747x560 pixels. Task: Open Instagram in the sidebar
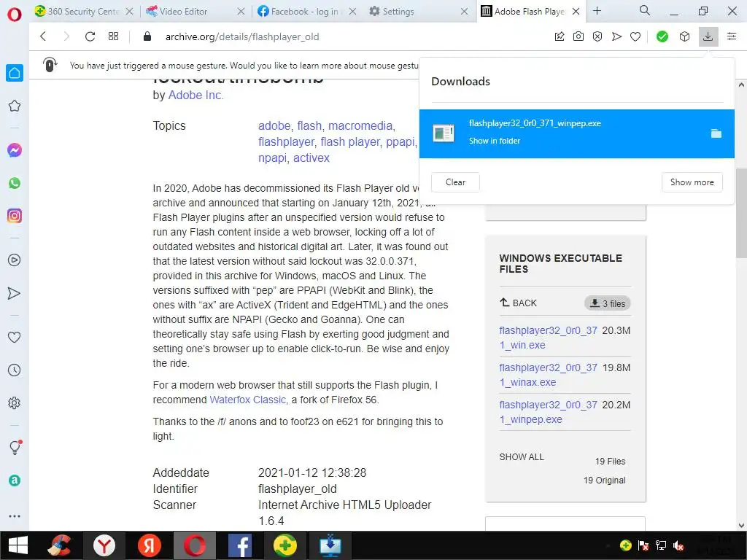coord(15,216)
